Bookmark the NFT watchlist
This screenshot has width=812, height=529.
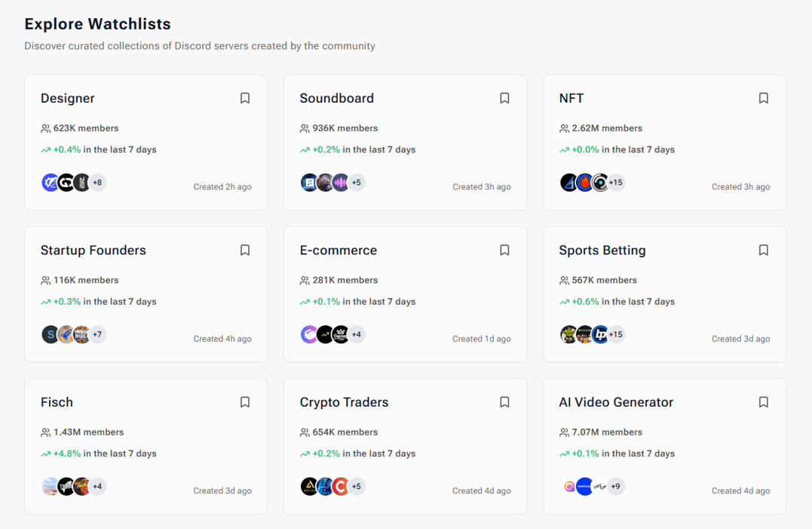[763, 97]
